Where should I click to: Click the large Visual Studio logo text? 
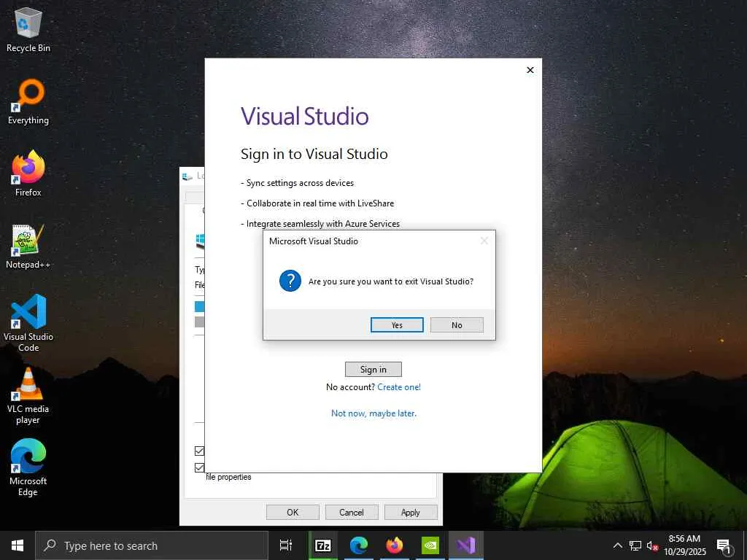(x=304, y=116)
